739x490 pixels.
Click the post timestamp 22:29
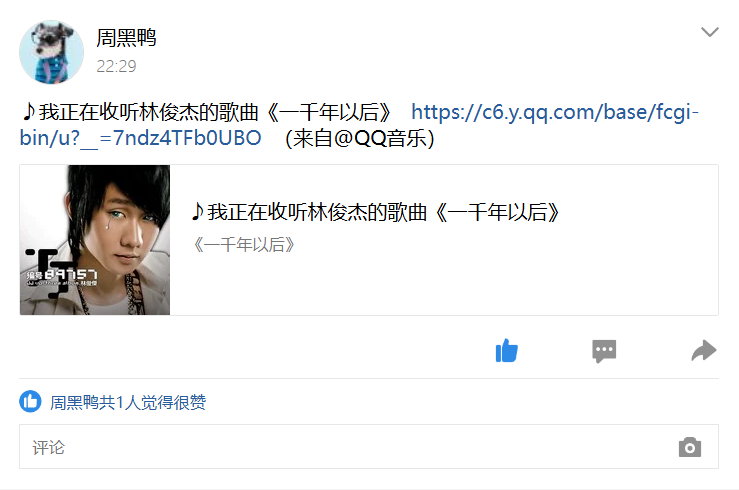(x=116, y=66)
